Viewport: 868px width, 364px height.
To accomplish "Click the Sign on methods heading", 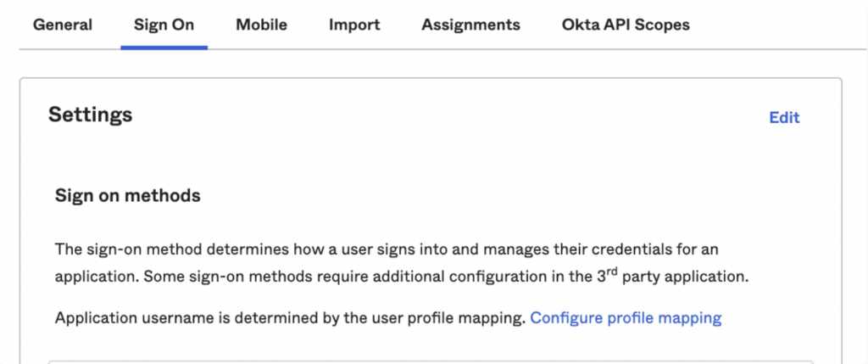I will click(x=128, y=195).
